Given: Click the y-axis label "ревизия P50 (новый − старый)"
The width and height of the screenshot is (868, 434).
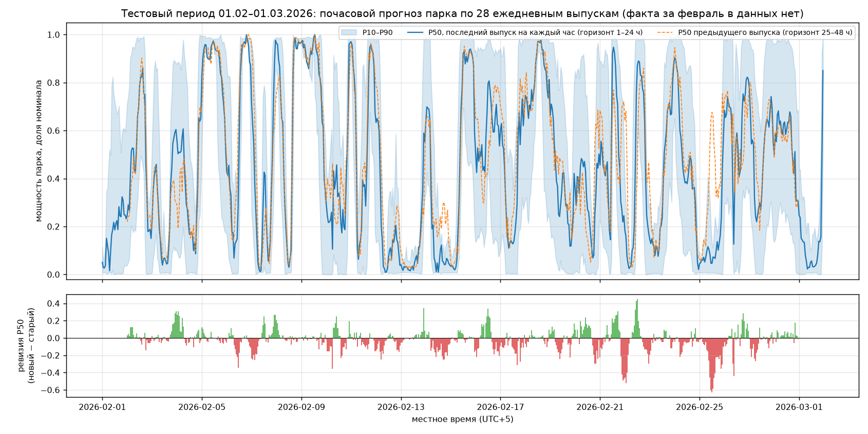Looking at the screenshot, I should [26, 346].
